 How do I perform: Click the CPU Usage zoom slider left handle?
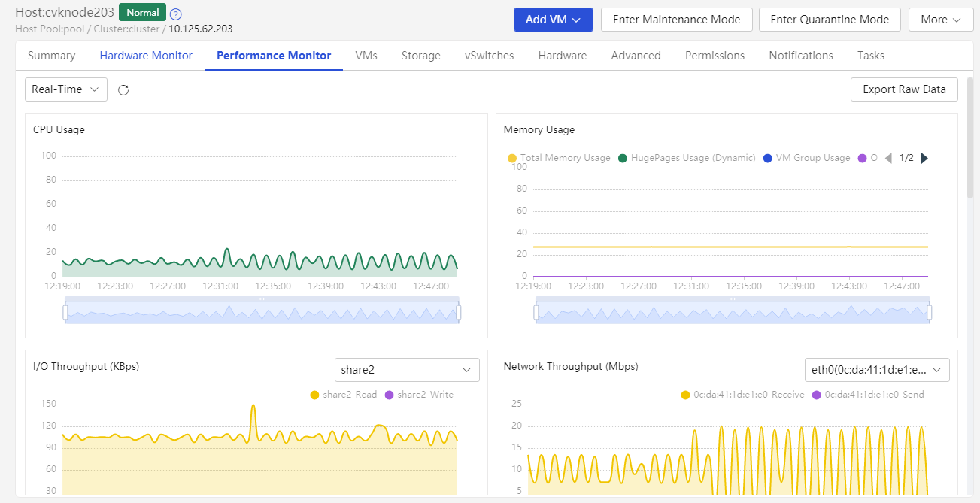pos(65,312)
